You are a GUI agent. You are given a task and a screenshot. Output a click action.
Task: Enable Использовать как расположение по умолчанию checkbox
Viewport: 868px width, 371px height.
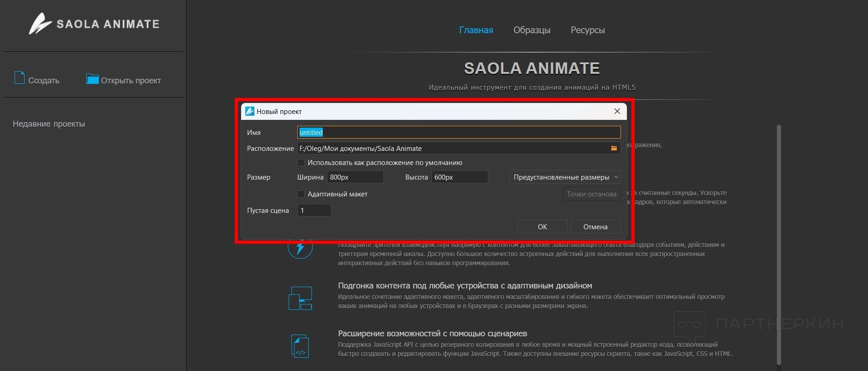[x=301, y=163]
